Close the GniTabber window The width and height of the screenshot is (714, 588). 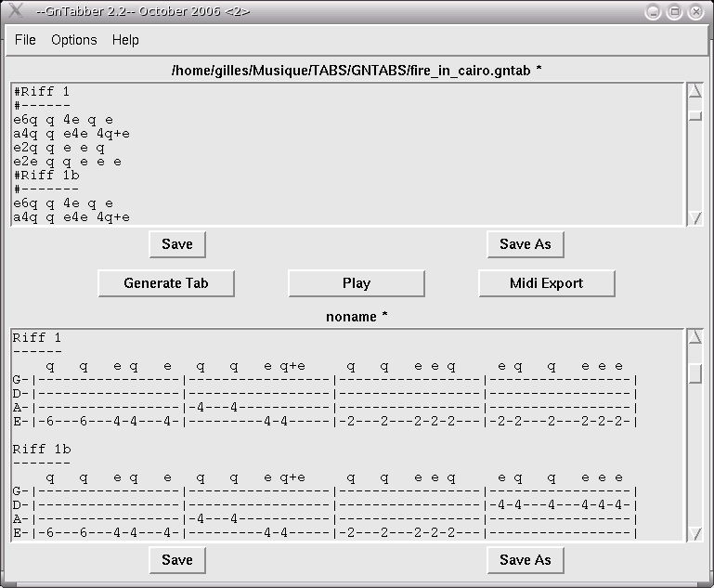click(x=695, y=12)
